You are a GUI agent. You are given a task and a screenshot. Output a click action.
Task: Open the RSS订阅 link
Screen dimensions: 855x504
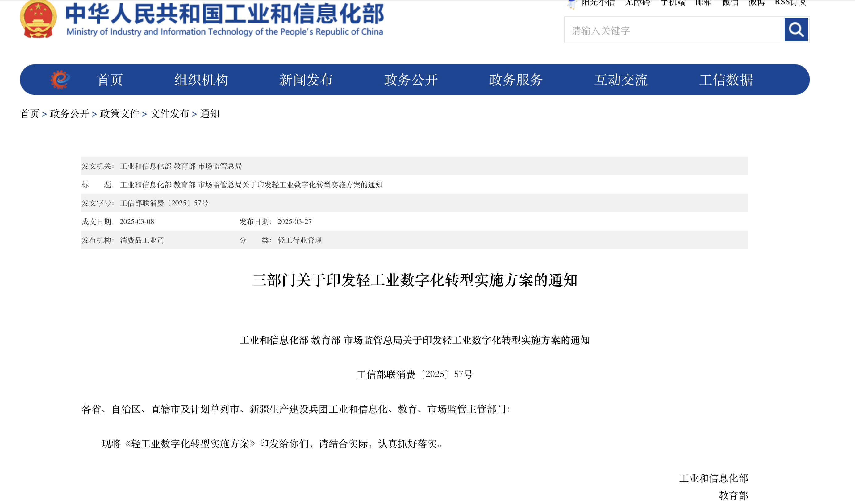coord(791,3)
